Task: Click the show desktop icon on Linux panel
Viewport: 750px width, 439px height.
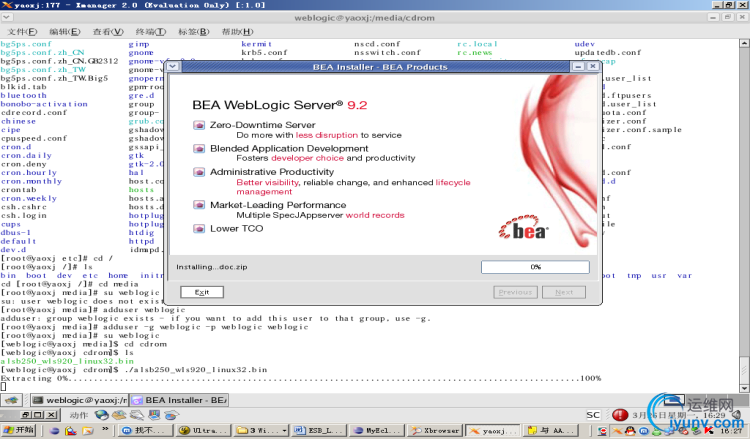Action: [x=12, y=400]
